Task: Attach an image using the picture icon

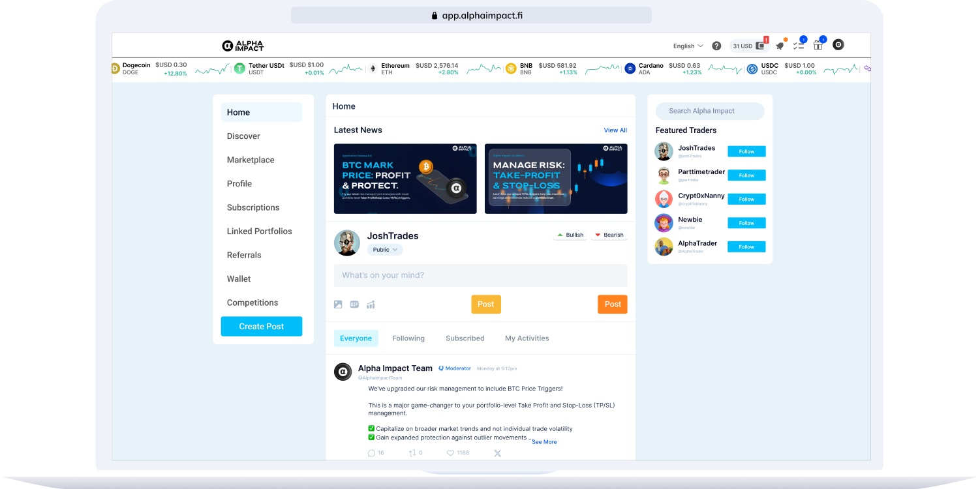Action: 338,304
